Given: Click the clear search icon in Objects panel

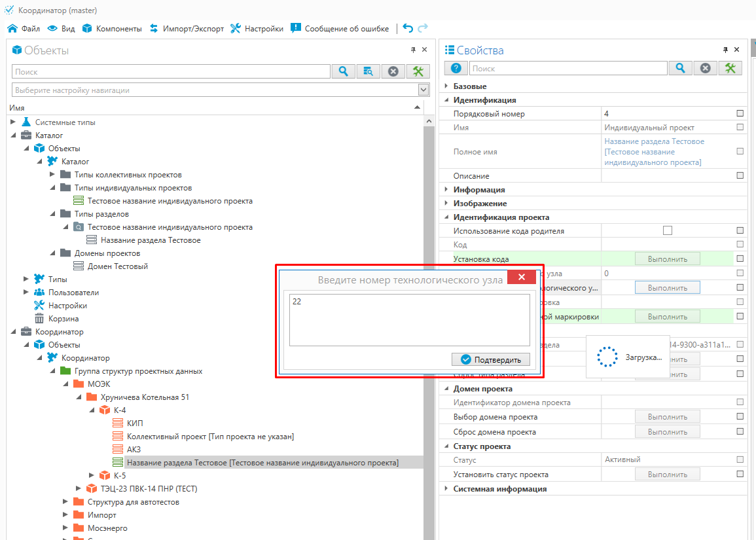Looking at the screenshot, I should click(x=393, y=71).
